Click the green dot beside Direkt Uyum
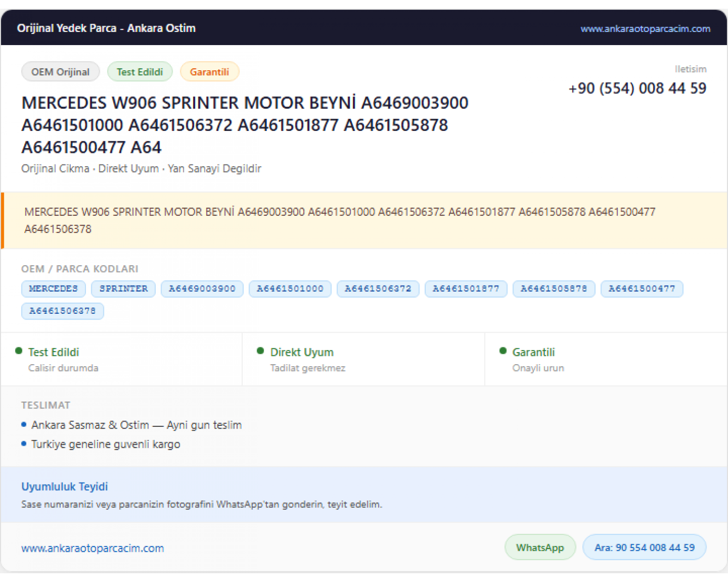The width and height of the screenshot is (728, 582). [x=261, y=351]
